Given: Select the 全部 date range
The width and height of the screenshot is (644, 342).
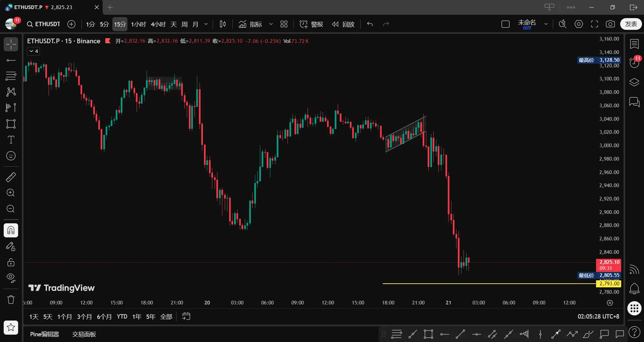Looking at the screenshot, I should (166, 317).
